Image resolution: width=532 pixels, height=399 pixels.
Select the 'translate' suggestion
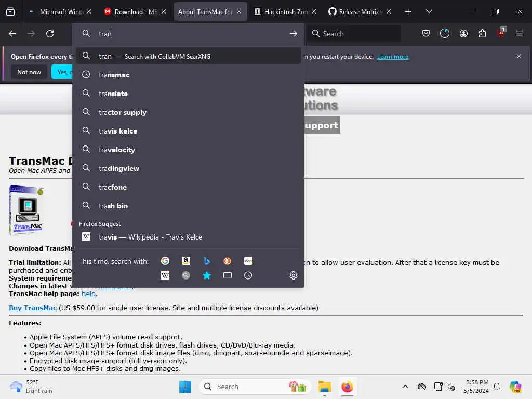click(188, 94)
